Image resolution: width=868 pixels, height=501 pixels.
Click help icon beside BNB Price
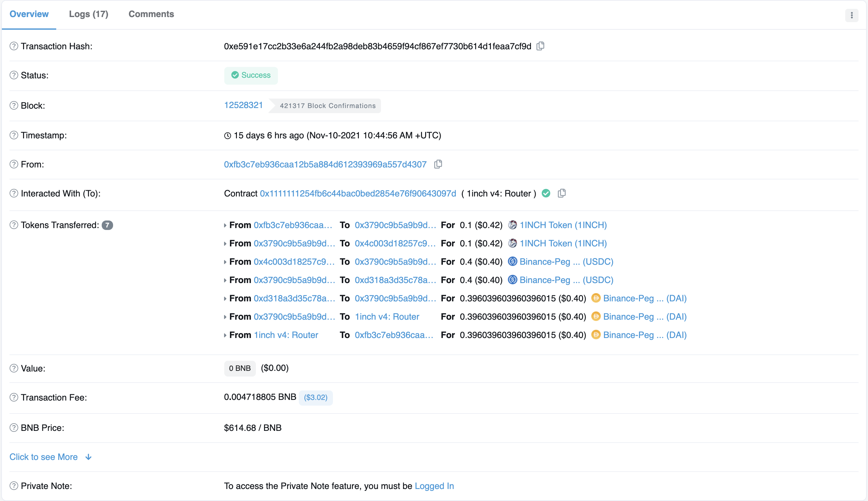(14, 428)
